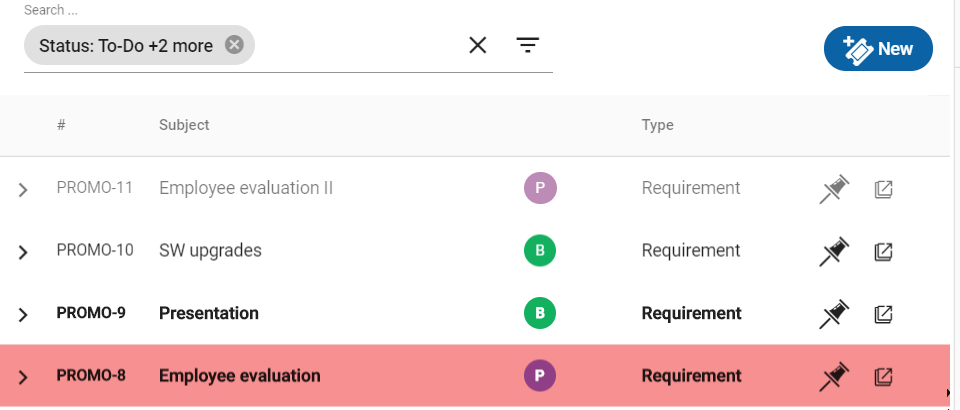Expand the PROMO-9 row

(x=23, y=315)
